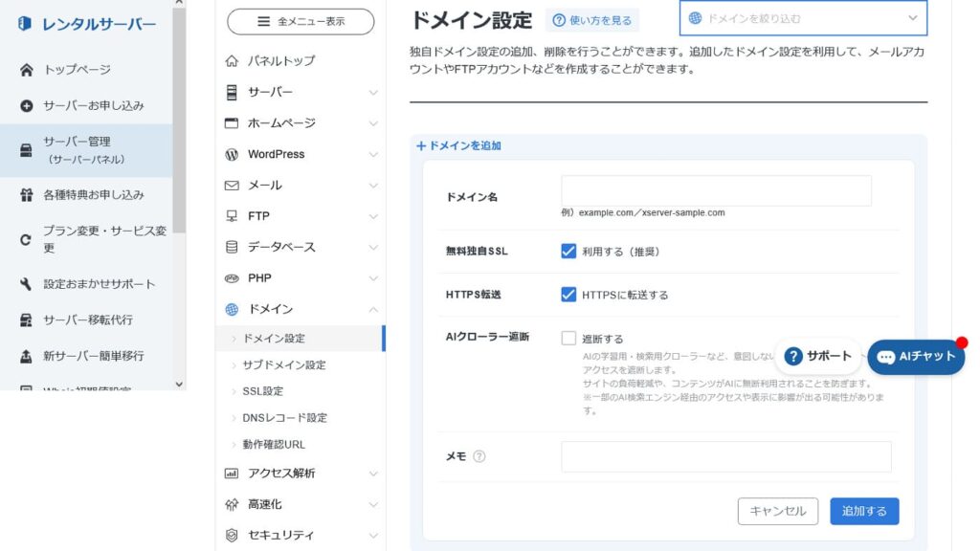Click the FTP computer icon

coord(232,216)
